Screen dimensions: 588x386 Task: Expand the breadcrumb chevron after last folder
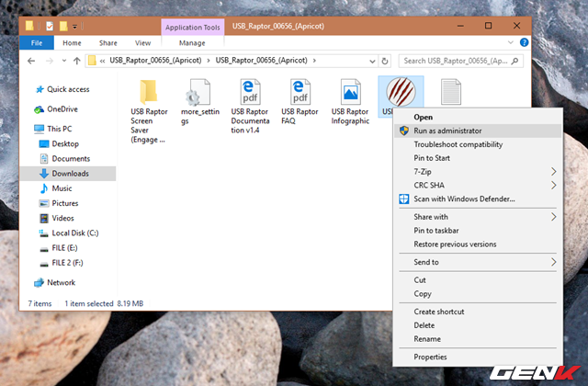[x=314, y=61]
